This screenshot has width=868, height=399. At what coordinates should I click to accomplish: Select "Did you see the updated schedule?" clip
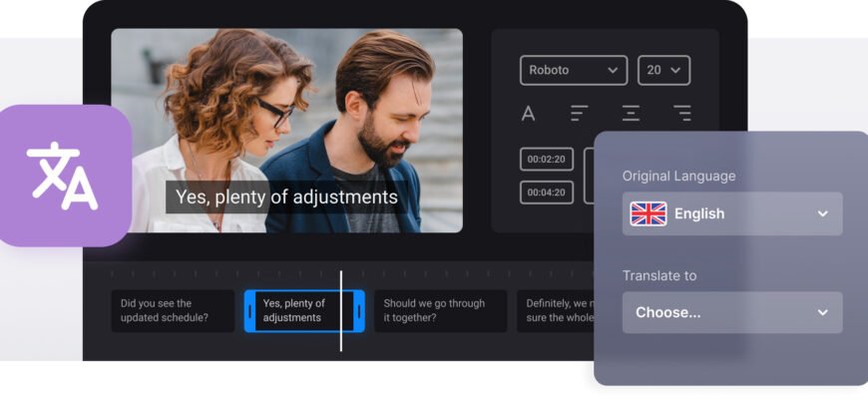click(173, 311)
